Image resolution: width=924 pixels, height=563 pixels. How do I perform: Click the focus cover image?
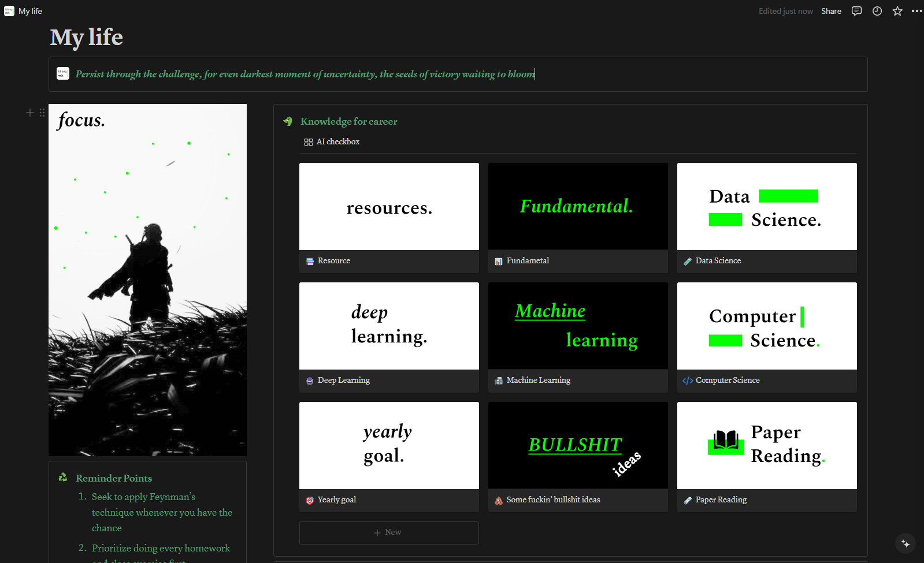coord(147,280)
